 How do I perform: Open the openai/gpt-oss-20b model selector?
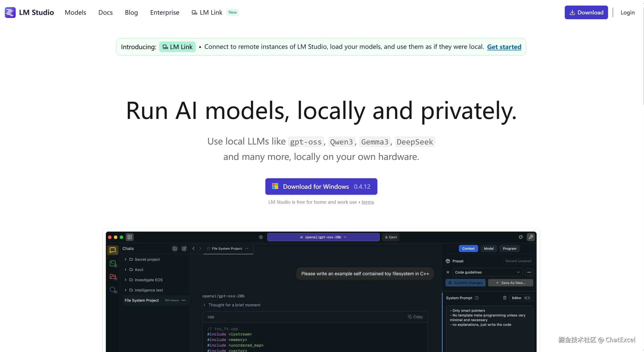coord(323,237)
